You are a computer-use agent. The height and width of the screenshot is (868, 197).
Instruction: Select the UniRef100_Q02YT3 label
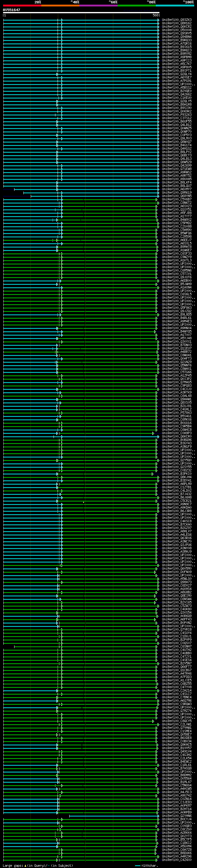click(177, 836)
